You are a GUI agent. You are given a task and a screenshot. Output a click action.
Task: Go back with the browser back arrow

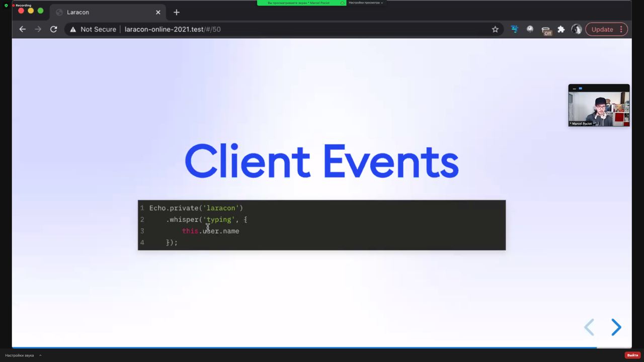22,29
